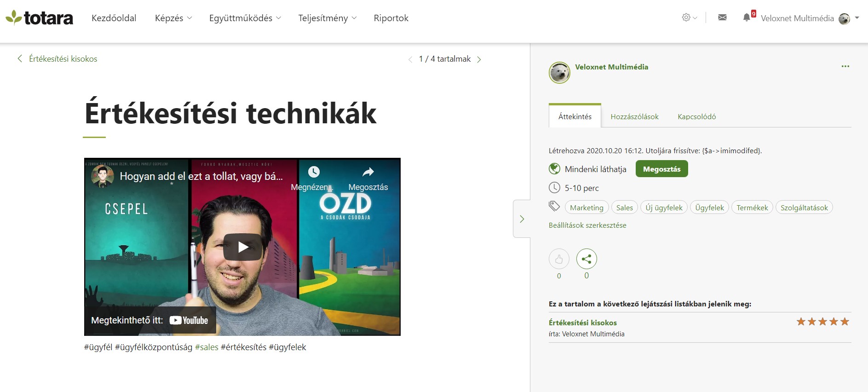Click the video share arrow icon
Screen dimensions: 868x392
(368, 172)
